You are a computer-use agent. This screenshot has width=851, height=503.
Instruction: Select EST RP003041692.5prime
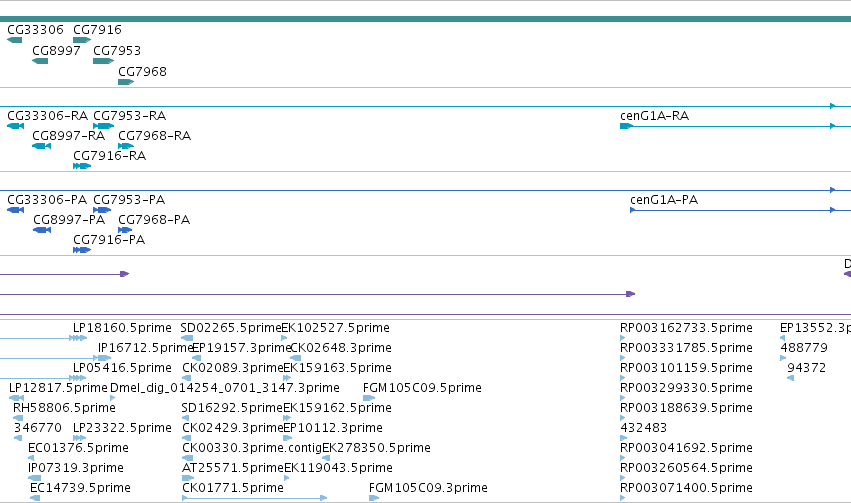tap(686, 448)
